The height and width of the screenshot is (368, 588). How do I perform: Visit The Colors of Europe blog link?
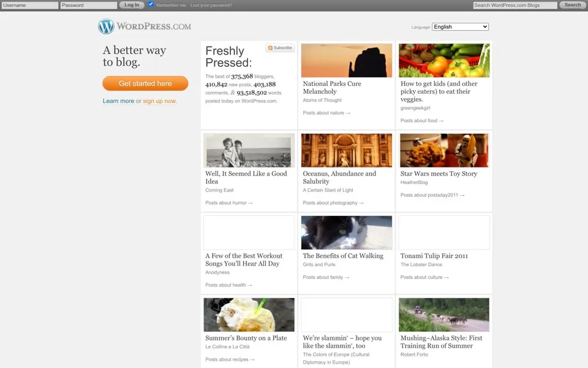click(x=336, y=359)
